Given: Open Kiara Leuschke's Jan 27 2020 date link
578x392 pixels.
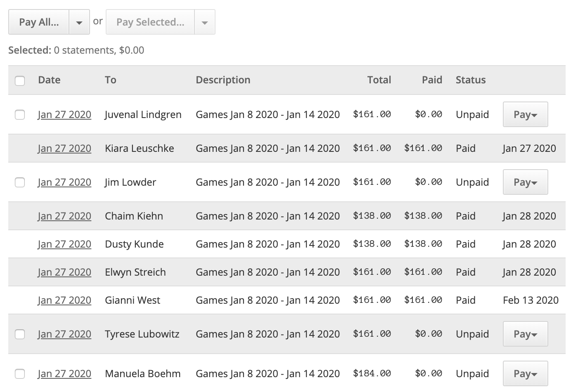Looking at the screenshot, I should 64,148.
